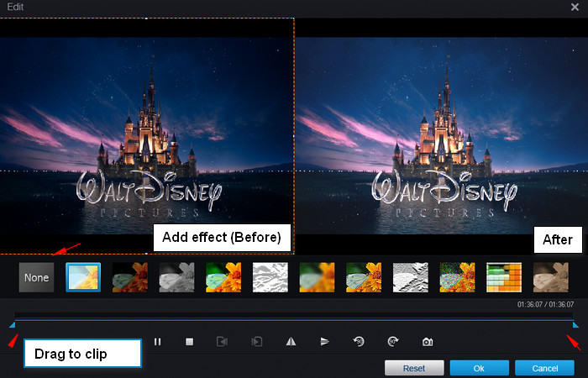Apply the dark butterfly effect thumbnail
The height and width of the screenshot is (378, 588).
(x=129, y=277)
